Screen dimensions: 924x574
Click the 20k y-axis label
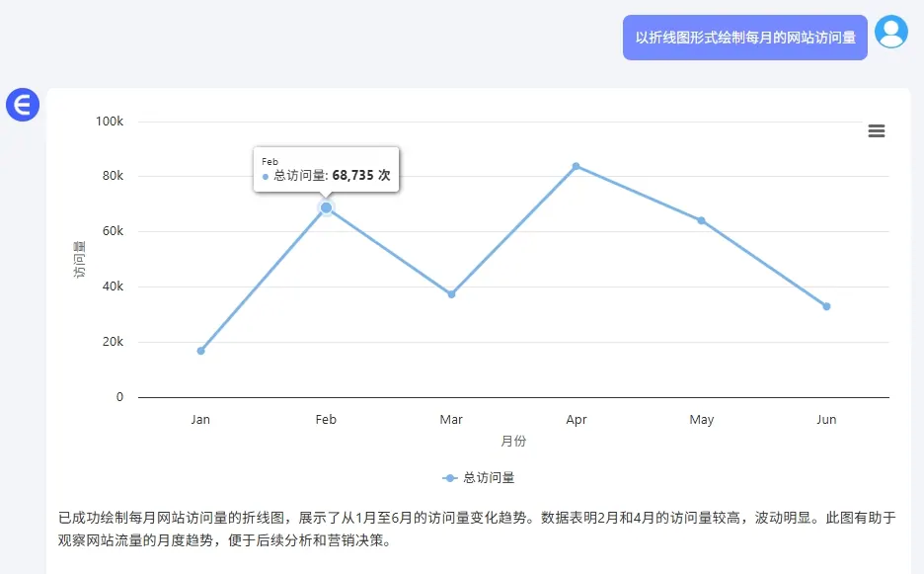coord(114,342)
